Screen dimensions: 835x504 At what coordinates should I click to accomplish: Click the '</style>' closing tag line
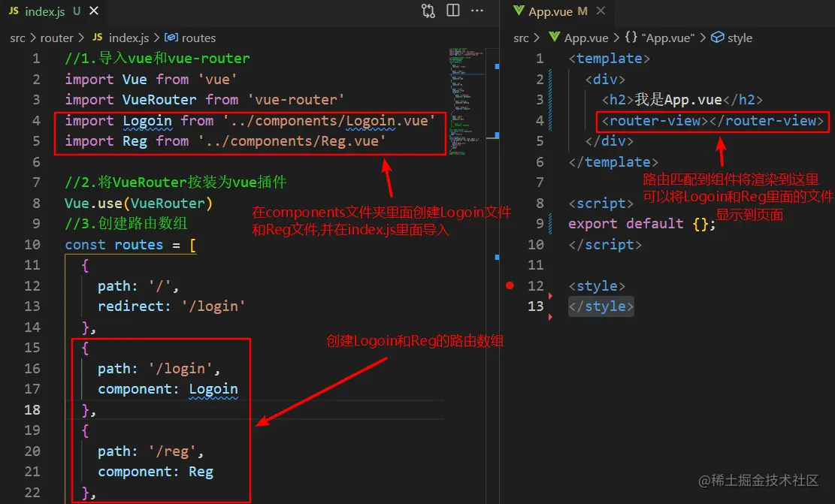(601, 306)
